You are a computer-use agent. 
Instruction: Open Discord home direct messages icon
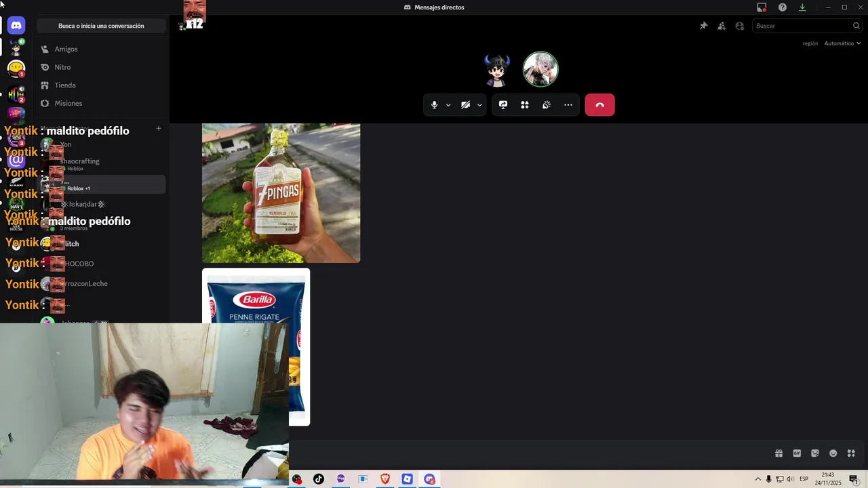[16, 26]
